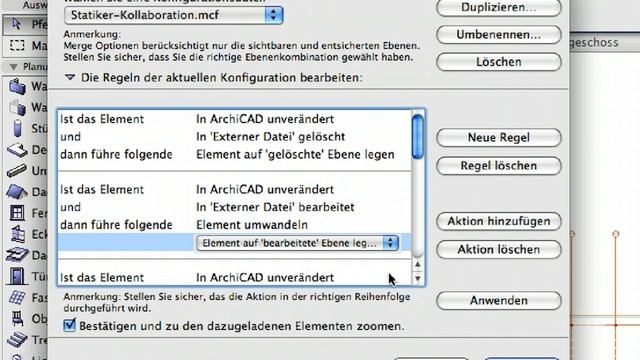Choose the Fassade curtain wall grid icon
640x360 pixels.
17,297
